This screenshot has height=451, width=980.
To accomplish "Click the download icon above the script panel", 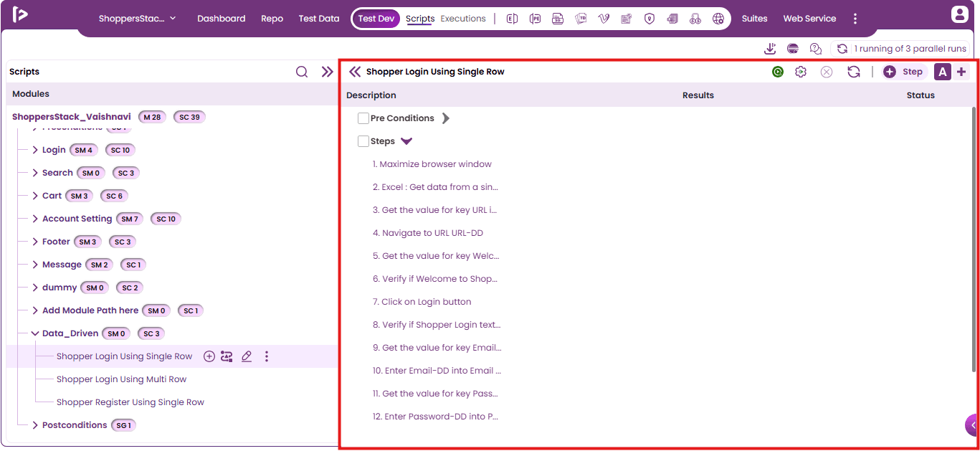I will [770, 49].
